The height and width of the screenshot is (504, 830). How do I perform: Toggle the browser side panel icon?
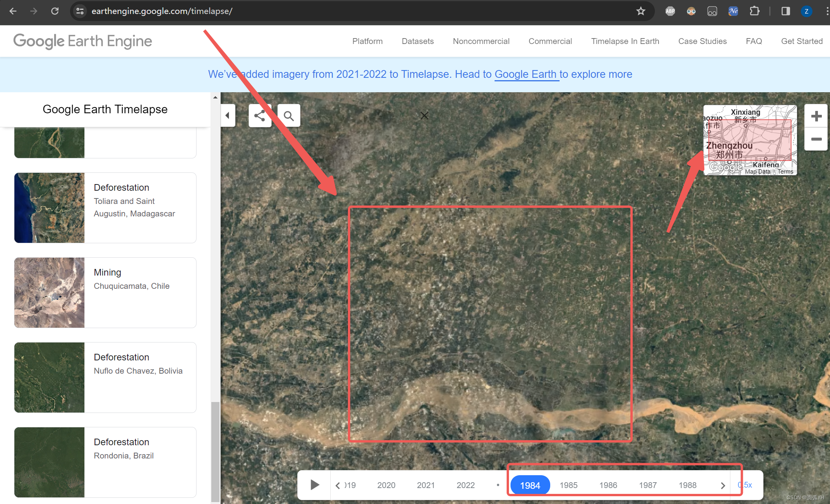785,11
